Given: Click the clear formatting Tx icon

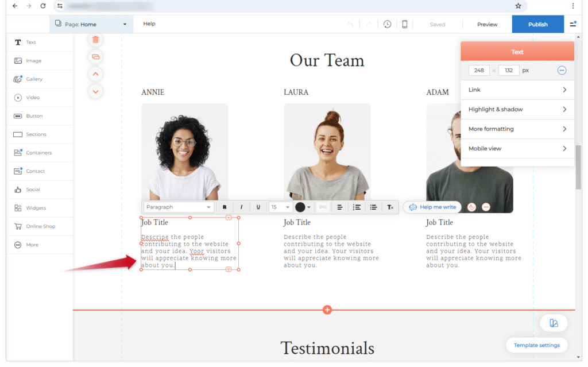Looking at the screenshot, I should click(390, 207).
